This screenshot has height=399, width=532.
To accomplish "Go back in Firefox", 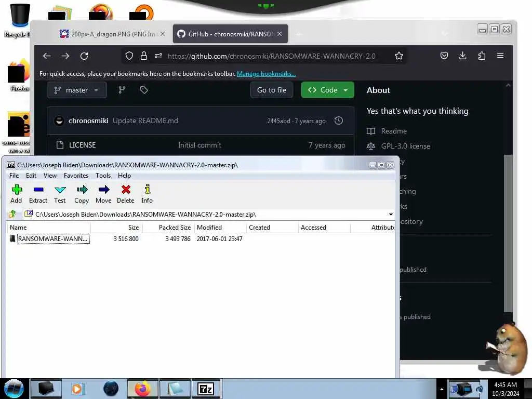I will [x=47, y=56].
